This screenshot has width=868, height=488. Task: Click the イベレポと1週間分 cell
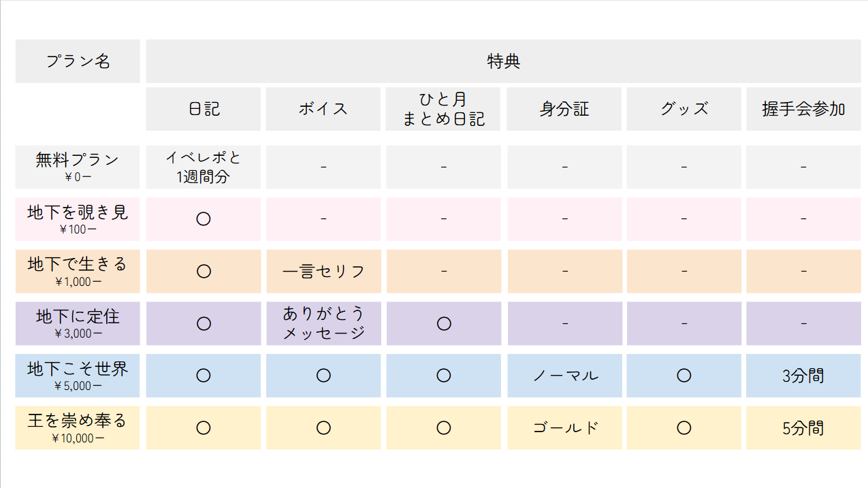point(204,167)
